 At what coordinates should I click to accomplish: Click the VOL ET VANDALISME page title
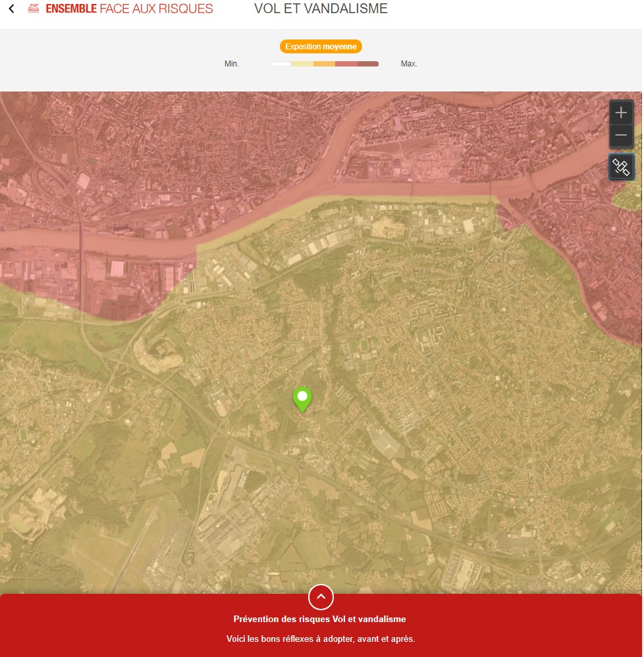pyautogui.click(x=321, y=9)
